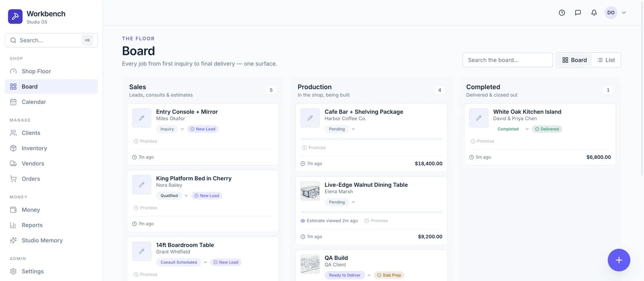Image resolution: width=644 pixels, height=281 pixels.
Task: Open the Ready to Deliver status dropdown
Action: tap(348, 275)
